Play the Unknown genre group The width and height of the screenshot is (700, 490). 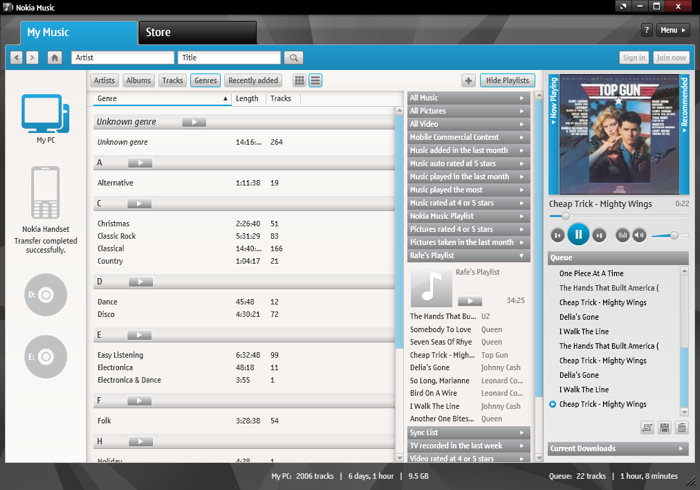[x=194, y=122]
